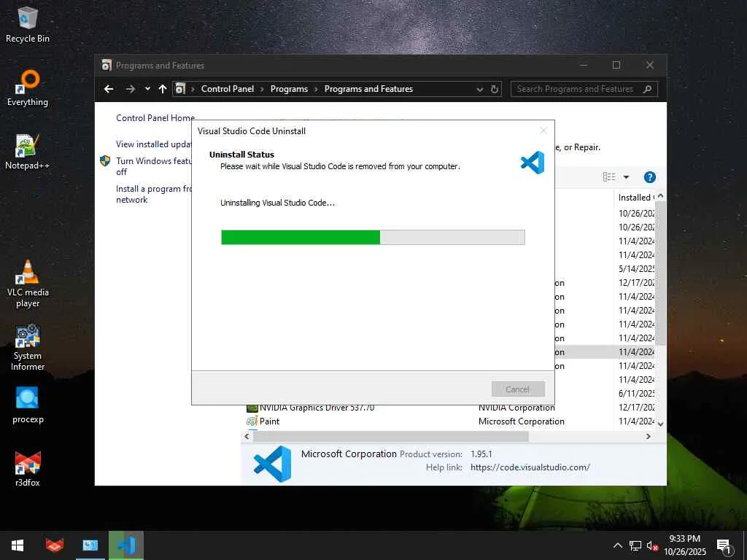This screenshot has width=747, height=560.
Task: Go up one level in Control Panel
Action: point(163,89)
